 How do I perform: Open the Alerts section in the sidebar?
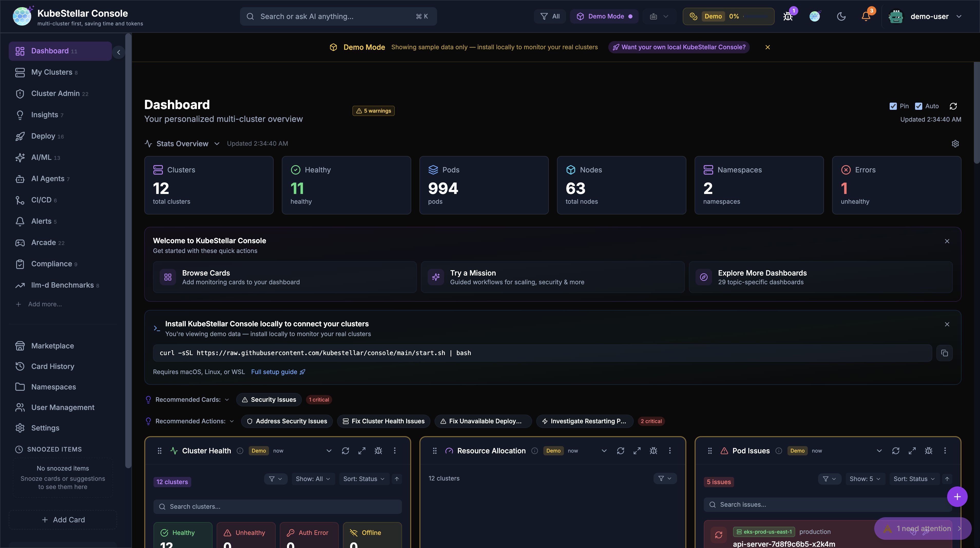click(42, 221)
